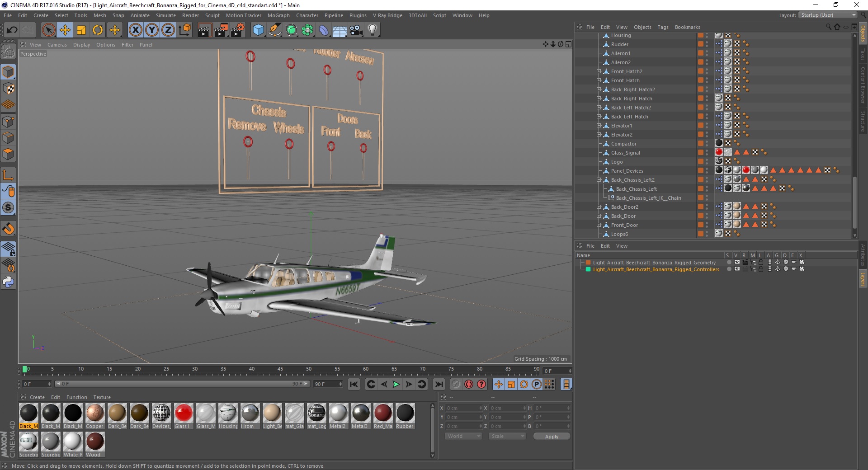
Task: Select the Move tool in top toolbar
Action: pos(65,30)
